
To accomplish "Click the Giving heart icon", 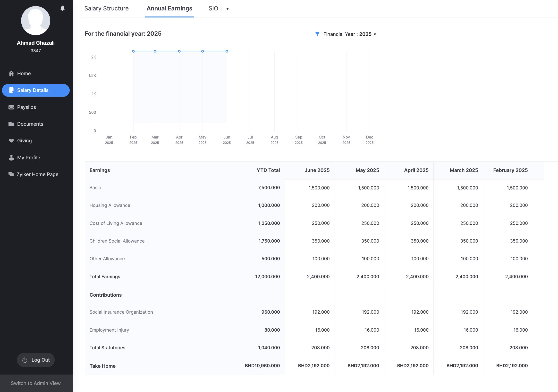I will tap(11, 141).
